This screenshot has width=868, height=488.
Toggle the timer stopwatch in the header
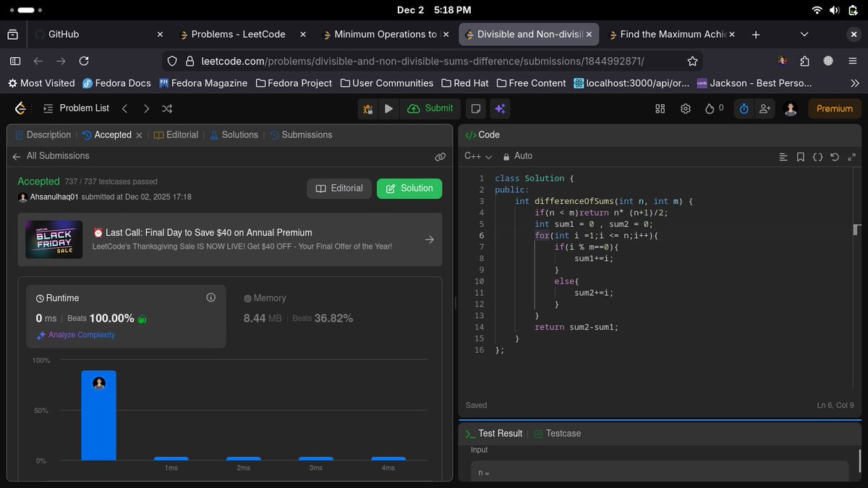(x=744, y=108)
